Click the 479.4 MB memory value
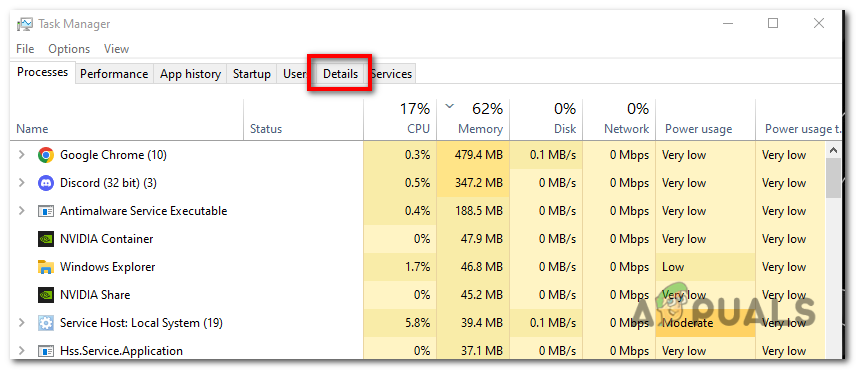 [478, 155]
